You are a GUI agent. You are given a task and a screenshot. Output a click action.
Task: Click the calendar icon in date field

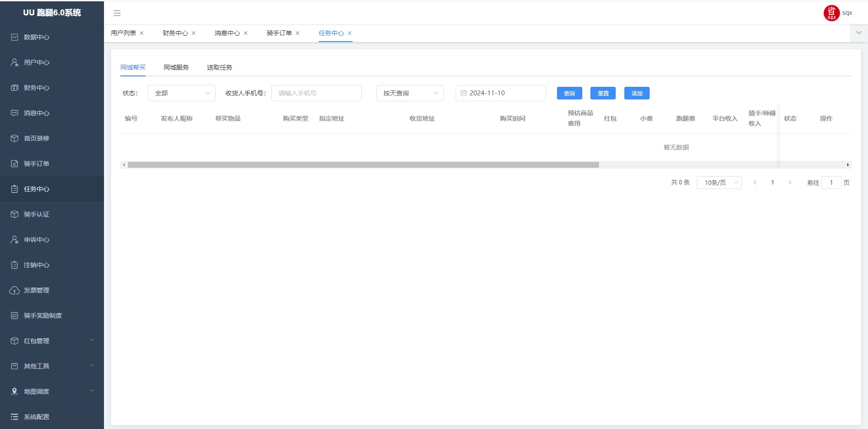[463, 93]
